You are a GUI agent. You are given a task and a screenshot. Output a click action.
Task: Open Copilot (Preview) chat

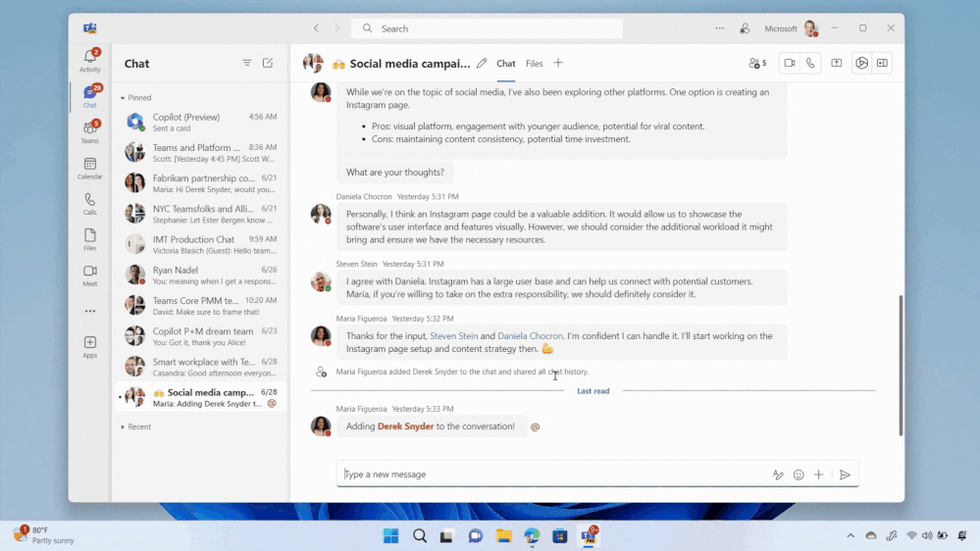[201, 122]
